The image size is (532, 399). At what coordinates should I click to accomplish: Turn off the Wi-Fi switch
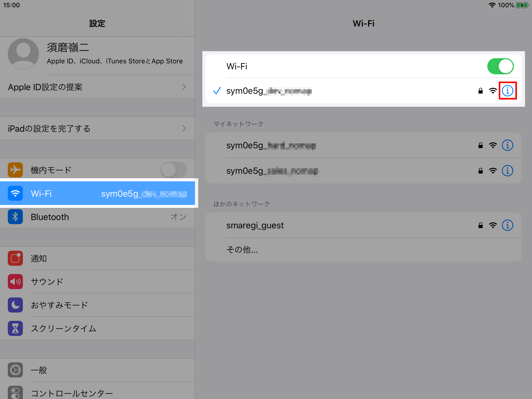tap(500, 66)
